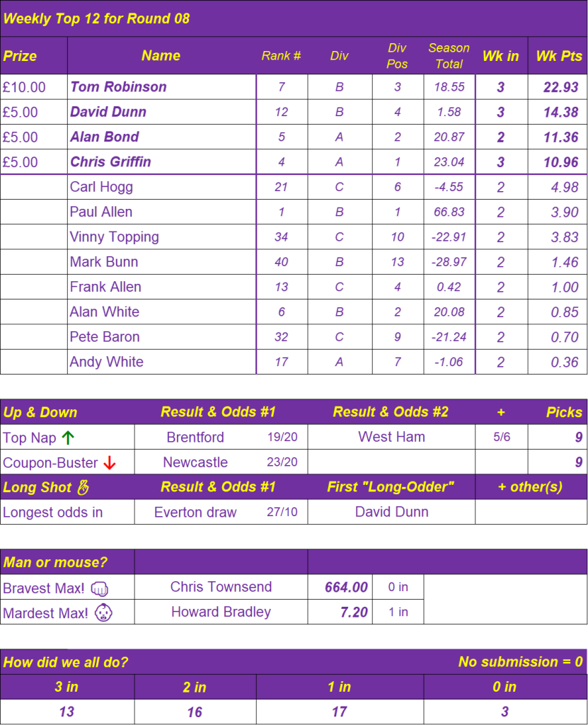
Task: Click on Mark Bunn
Action: click(104, 262)
